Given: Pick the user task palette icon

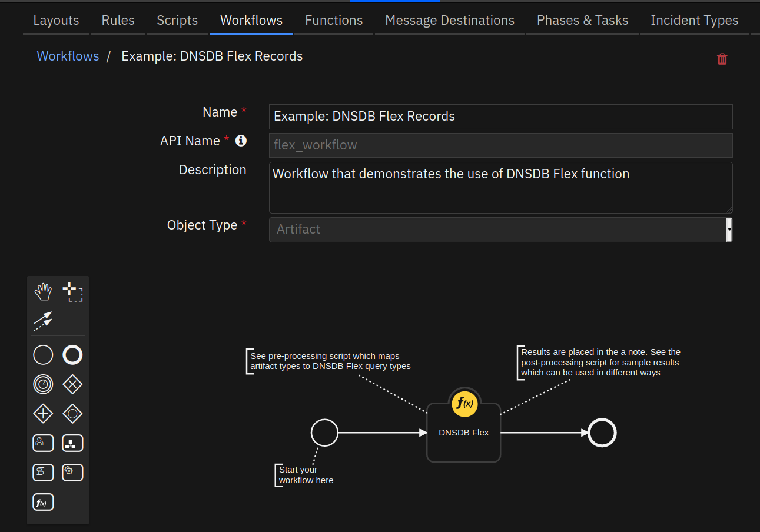Looking at the screenshot, I should 43,443.
